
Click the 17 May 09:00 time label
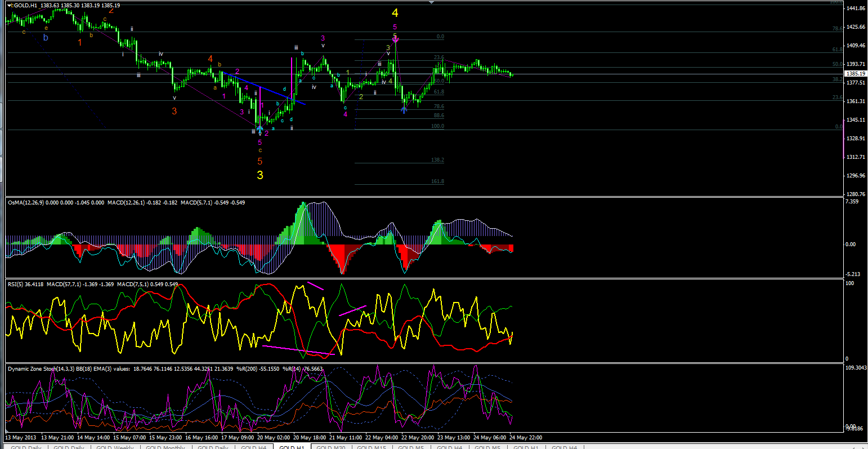[x=236, y=437]
